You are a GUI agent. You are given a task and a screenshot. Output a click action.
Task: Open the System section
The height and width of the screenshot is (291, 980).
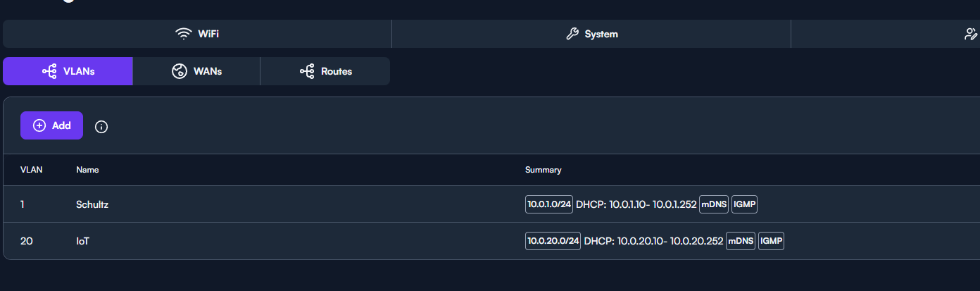point(591,34)
